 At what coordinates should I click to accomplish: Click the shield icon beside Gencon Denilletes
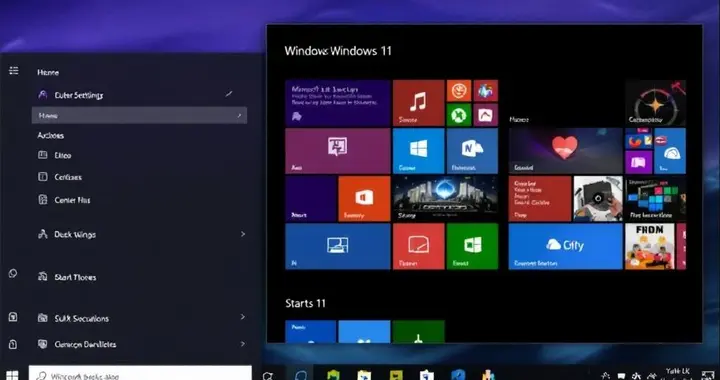[x=43, y=344]
